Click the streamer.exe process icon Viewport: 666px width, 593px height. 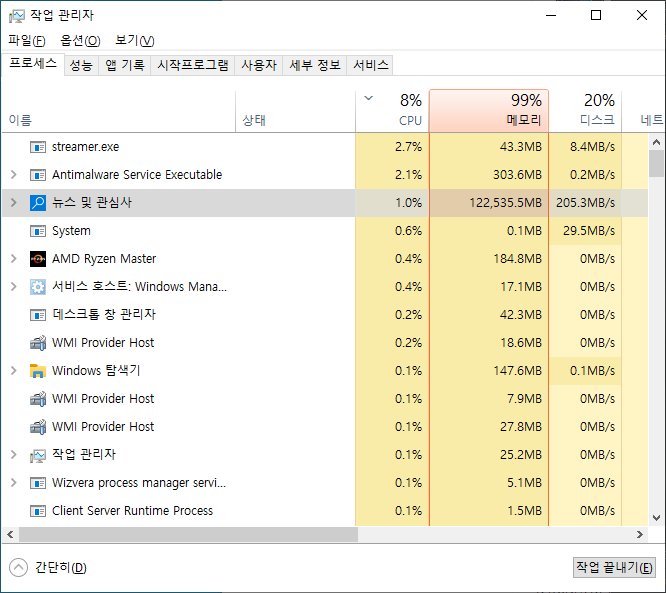(38, 147)
